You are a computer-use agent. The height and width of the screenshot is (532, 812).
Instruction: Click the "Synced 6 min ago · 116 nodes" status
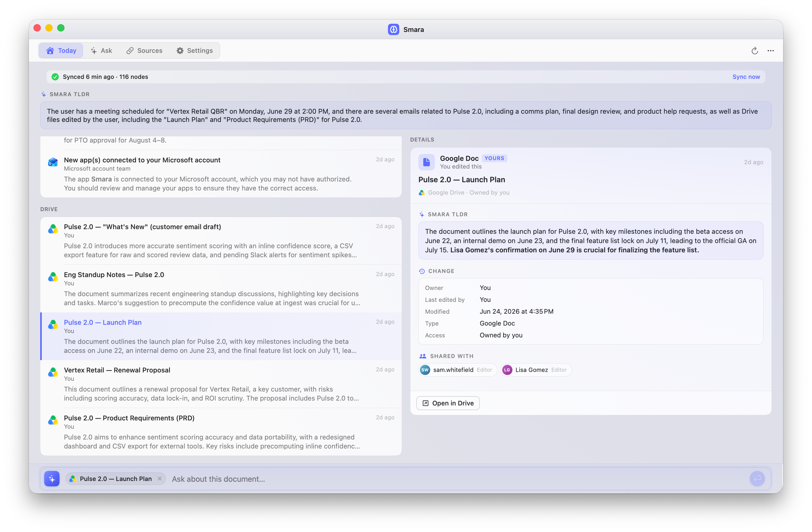point(105,77)
